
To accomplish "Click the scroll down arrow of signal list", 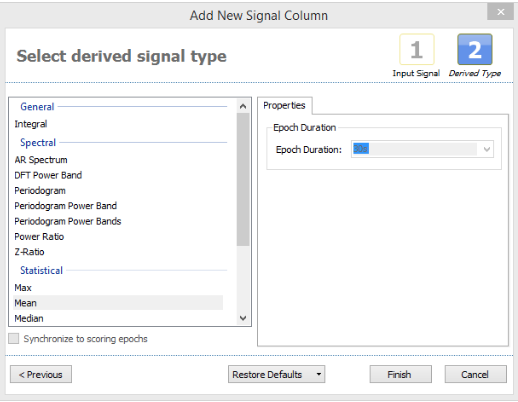I will click(x=243, y=318).
